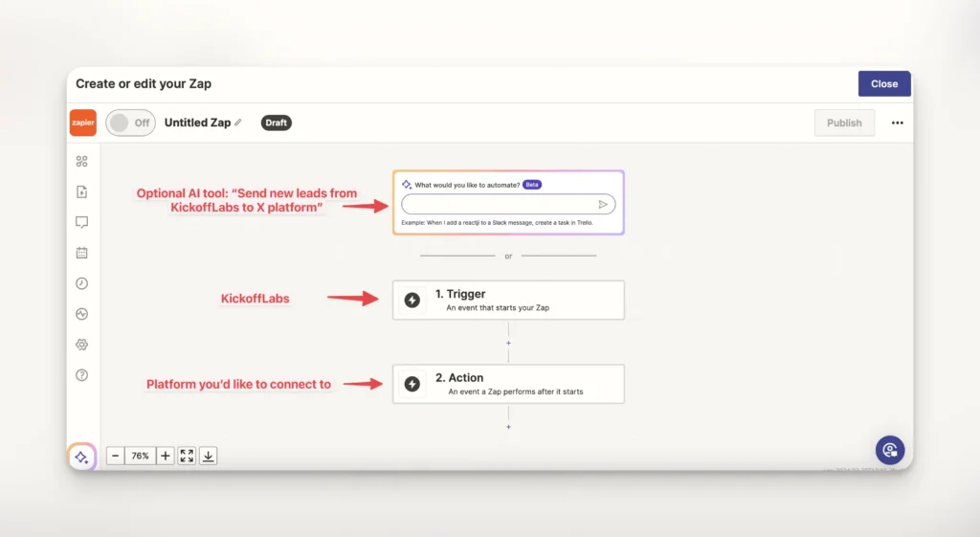This screenshot has width=980, height=537.
Task: Toggle the Zap On/Off switch
Action: coord(130,123)
